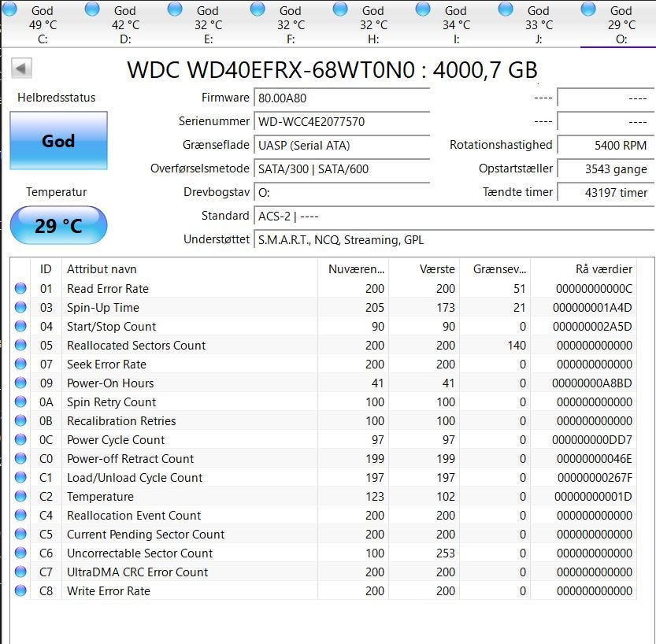This screenshot has width=656, height=644.
Task: Select drive F: tab
Action: click(291, 24)
